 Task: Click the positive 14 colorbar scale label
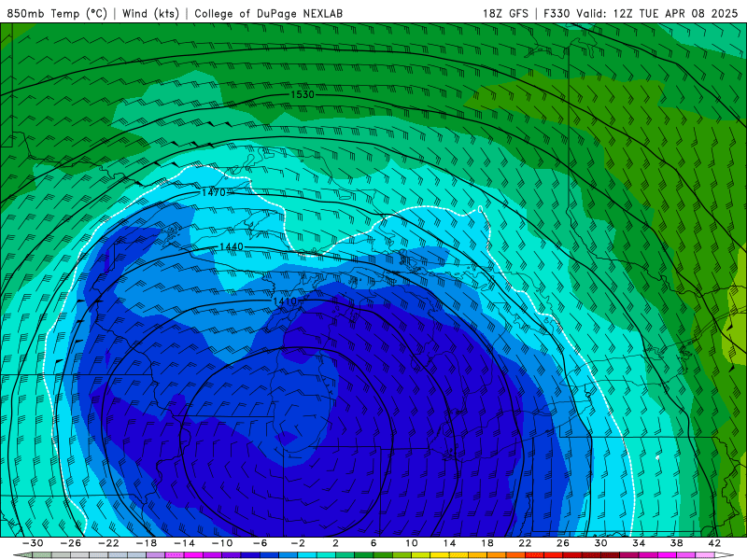coord(449,543)
